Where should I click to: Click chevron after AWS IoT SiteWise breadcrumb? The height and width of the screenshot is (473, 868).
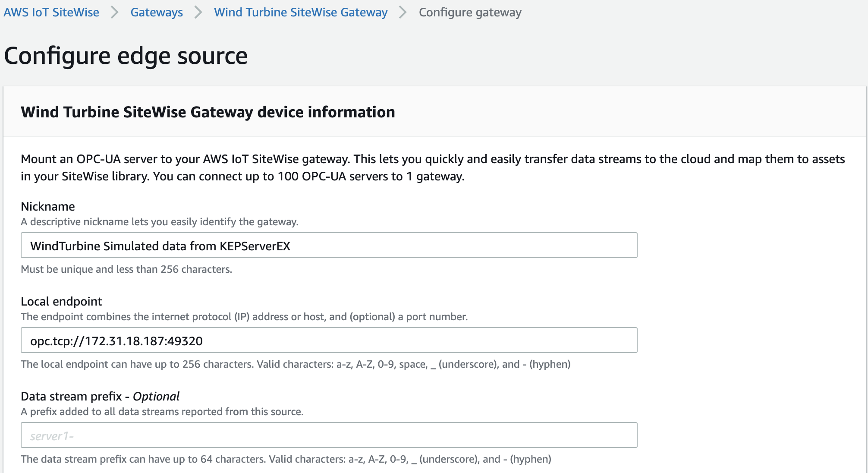114,12
